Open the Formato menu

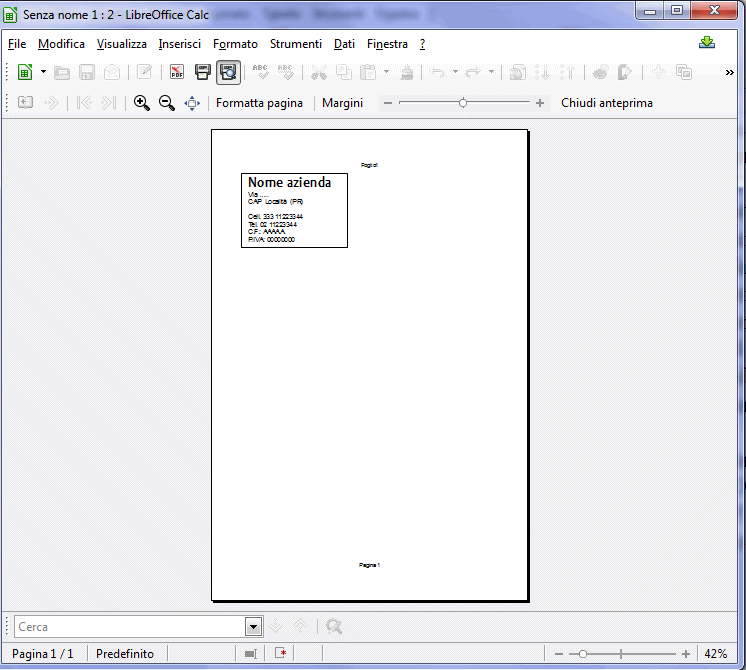236,44
